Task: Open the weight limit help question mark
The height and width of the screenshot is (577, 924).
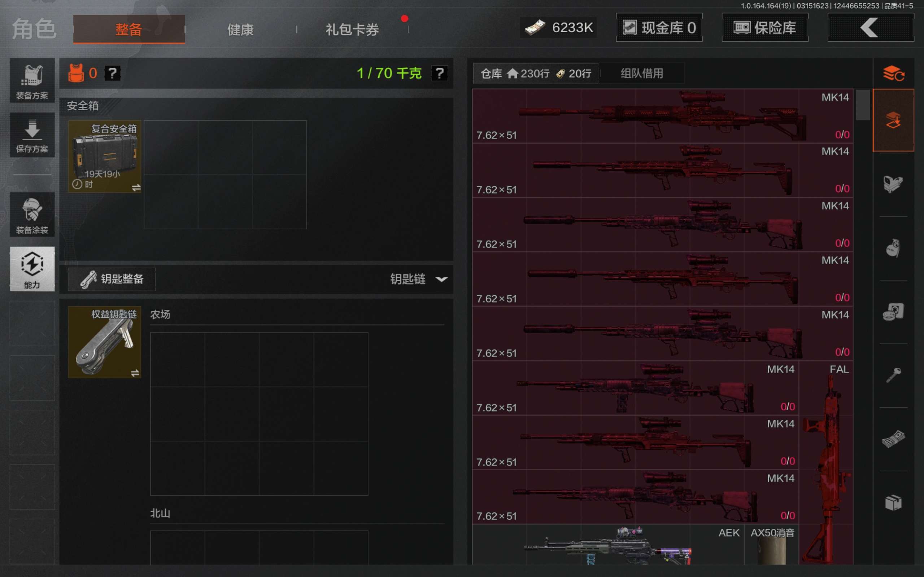Action: (x=439, y=73)
